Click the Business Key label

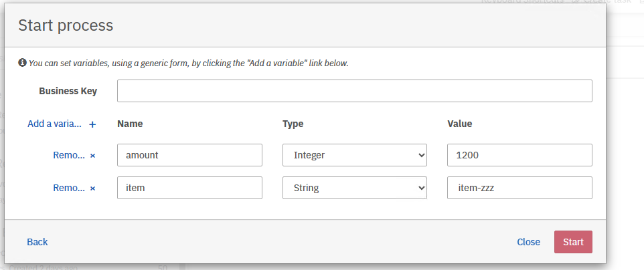(68, 91)
